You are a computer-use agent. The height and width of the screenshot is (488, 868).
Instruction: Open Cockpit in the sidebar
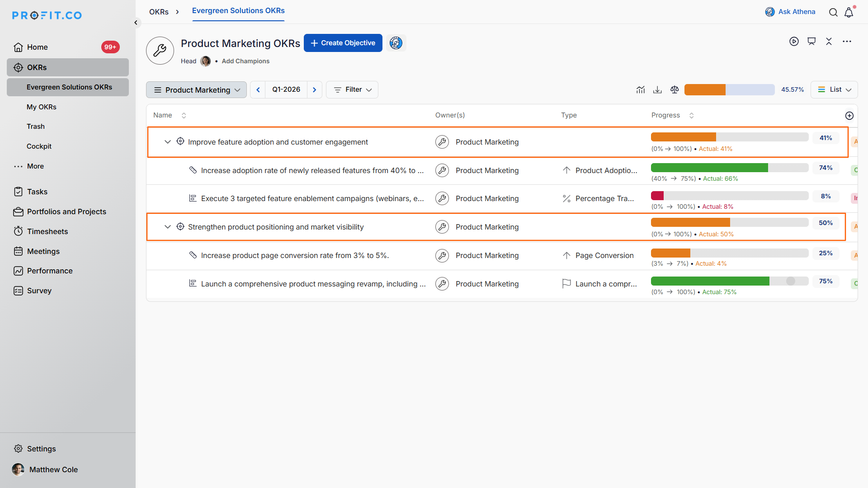pos(39,146)
